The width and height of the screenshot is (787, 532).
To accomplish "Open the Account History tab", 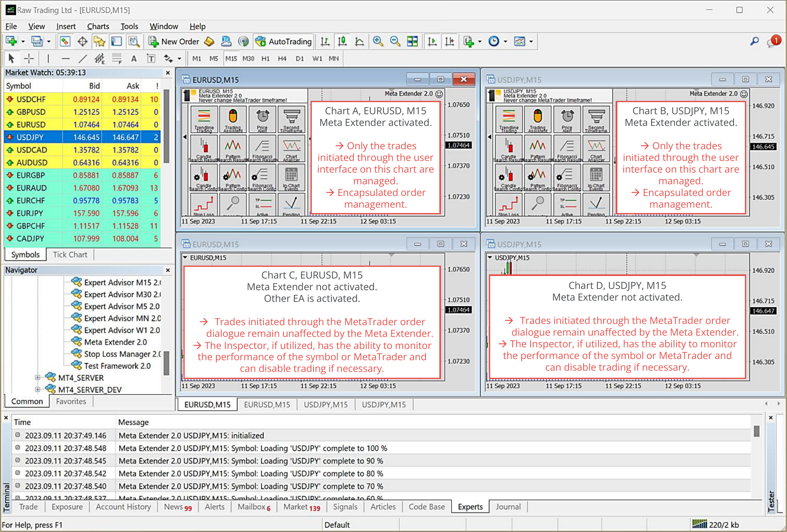I will coord(123,507).
